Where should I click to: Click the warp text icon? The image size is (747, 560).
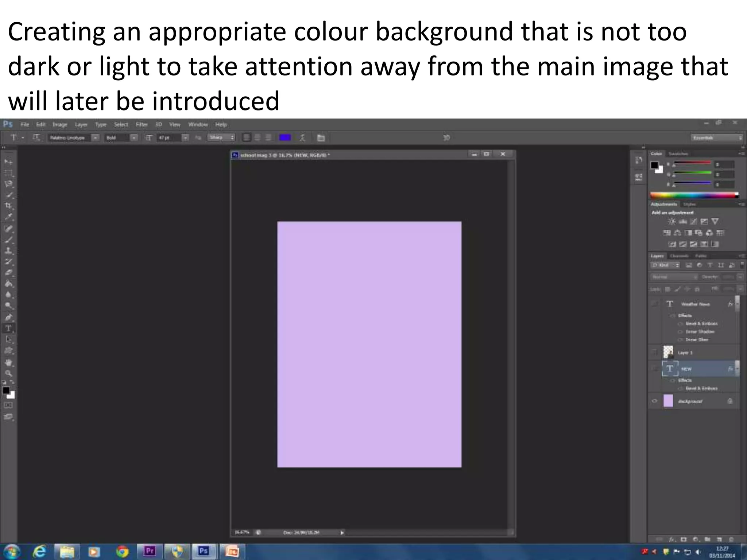click(302, 138)
